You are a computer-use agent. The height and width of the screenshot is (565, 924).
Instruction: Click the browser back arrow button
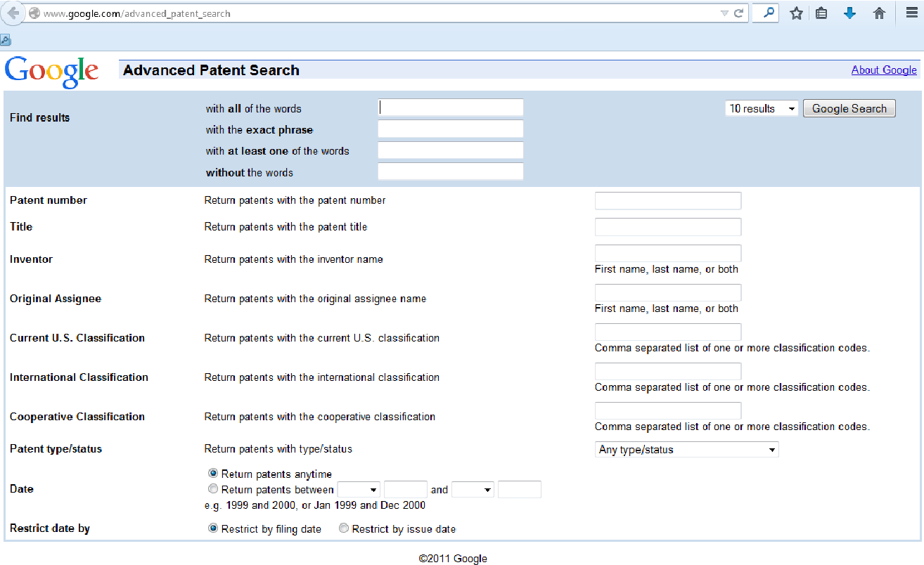click(13, 13)
